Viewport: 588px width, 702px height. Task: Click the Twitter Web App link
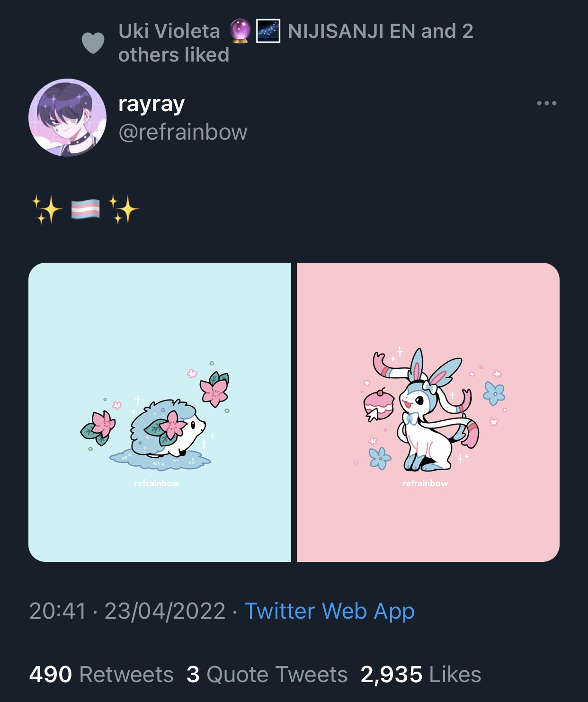pyautogui.click(x=330, y=611)
